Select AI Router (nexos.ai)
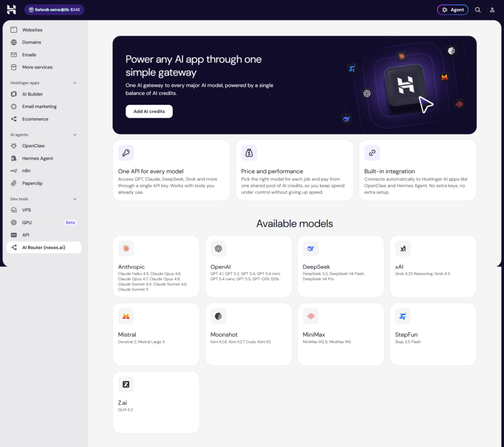 tap(44, 247)
